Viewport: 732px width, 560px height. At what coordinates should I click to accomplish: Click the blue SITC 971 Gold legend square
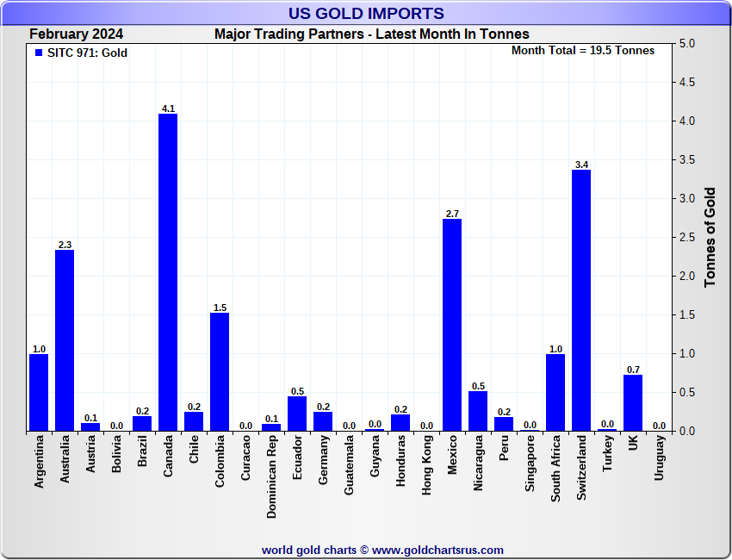pyautogui.click(x=39, y=53)
